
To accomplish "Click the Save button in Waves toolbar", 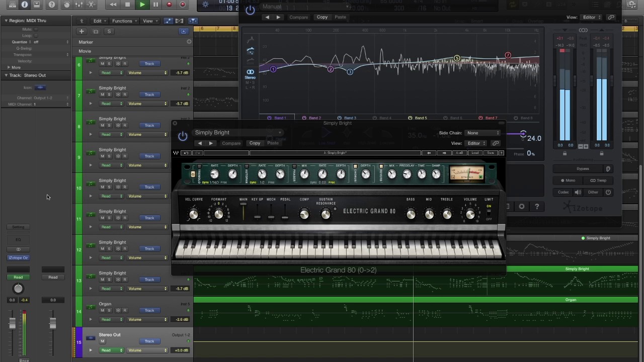I will coord(490,153).
